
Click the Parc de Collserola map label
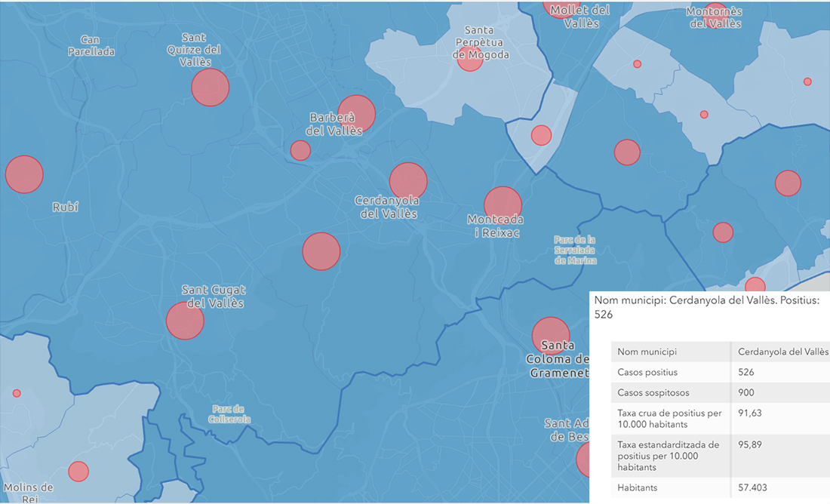pos(229,414)
